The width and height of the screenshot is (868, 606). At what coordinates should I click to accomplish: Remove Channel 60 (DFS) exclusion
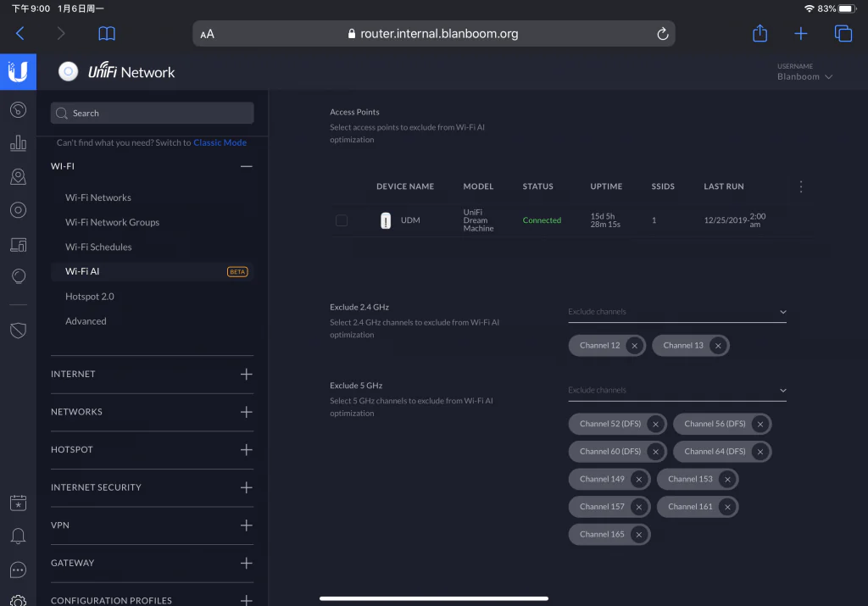pyautogui.click(x=655, y=452)
